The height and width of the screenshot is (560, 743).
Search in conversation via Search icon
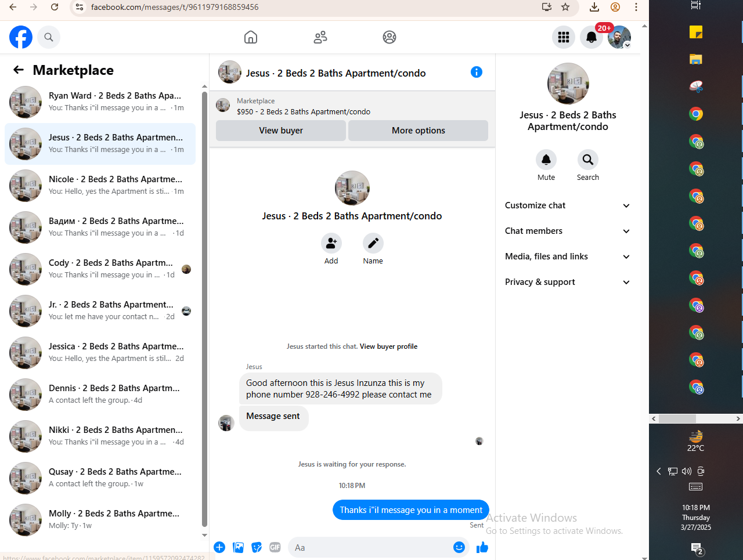coord(588,160)
